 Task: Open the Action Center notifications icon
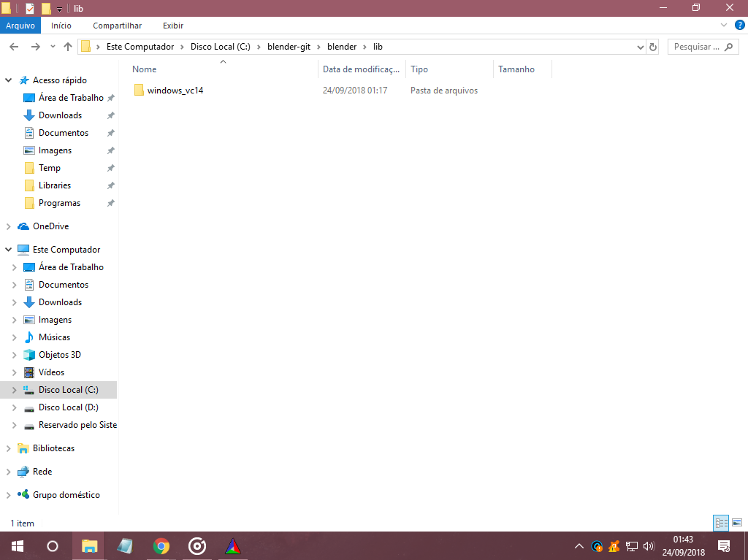(724, 546)
